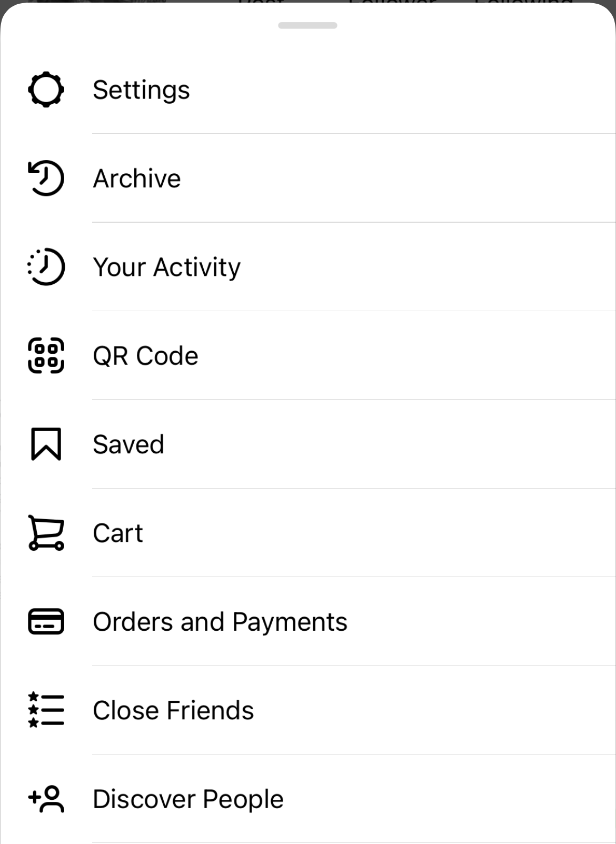Screen dimensions: 616x844
Task: Go to Cart from the menu
Action: pos(308,533)
